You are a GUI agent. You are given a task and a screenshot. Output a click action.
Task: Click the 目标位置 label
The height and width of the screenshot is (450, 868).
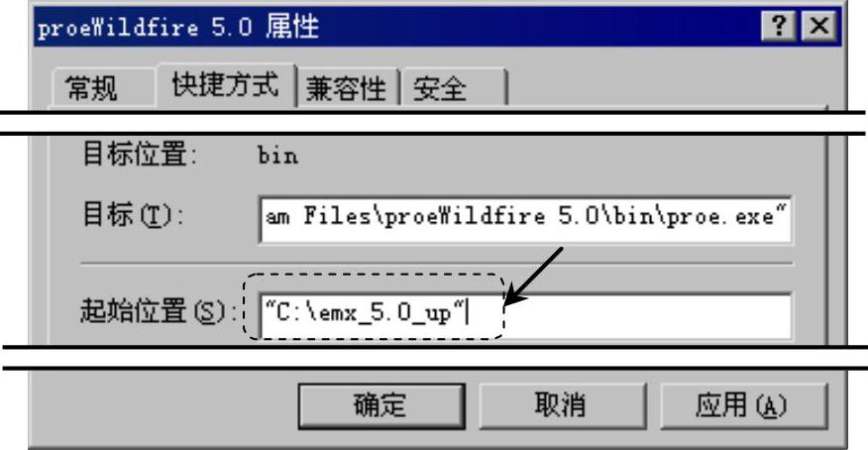140,154
